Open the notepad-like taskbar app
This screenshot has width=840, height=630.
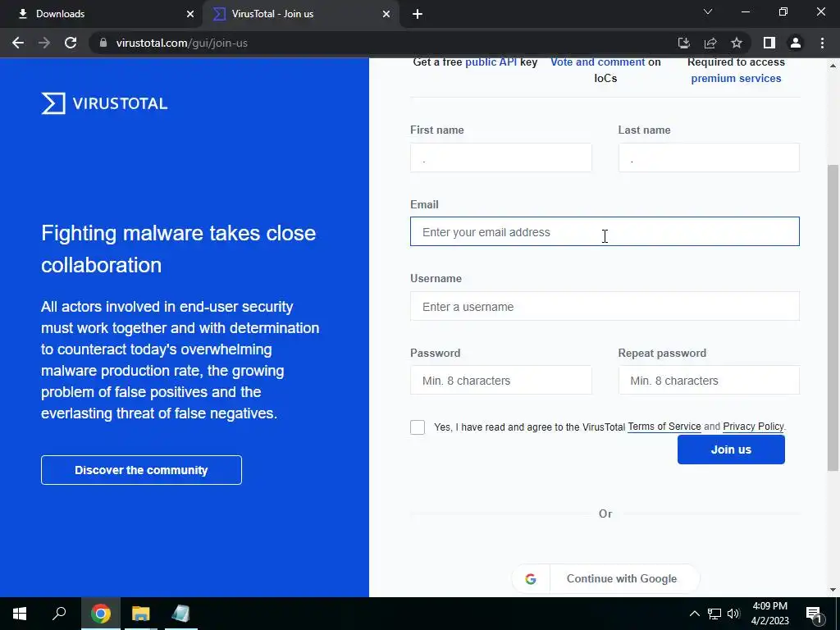tap(181, 614)
